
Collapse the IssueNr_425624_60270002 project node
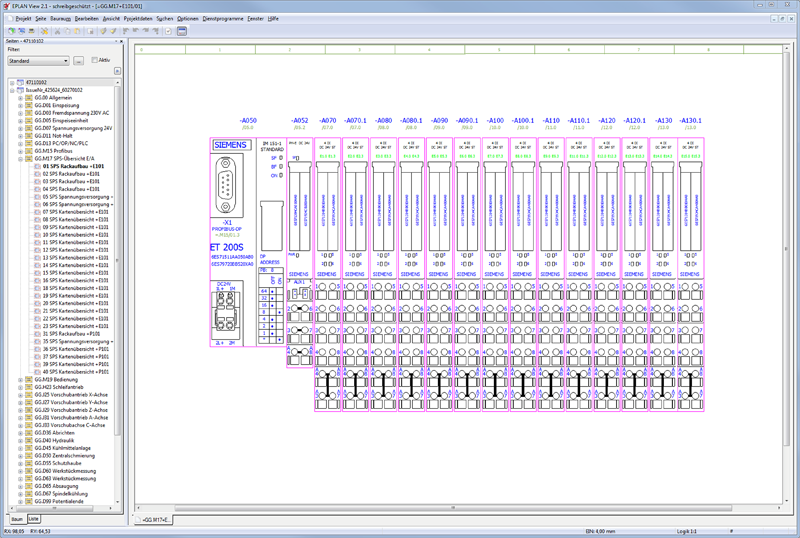[x=12, y=90]
